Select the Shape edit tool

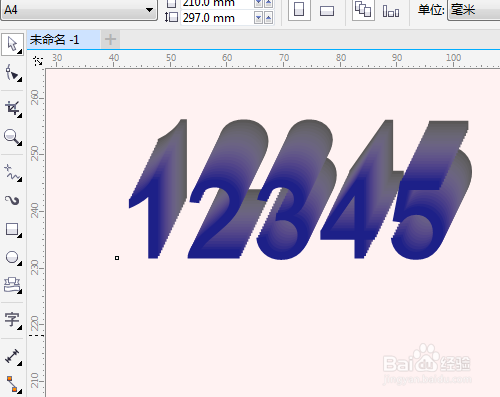tap(12, 73)
